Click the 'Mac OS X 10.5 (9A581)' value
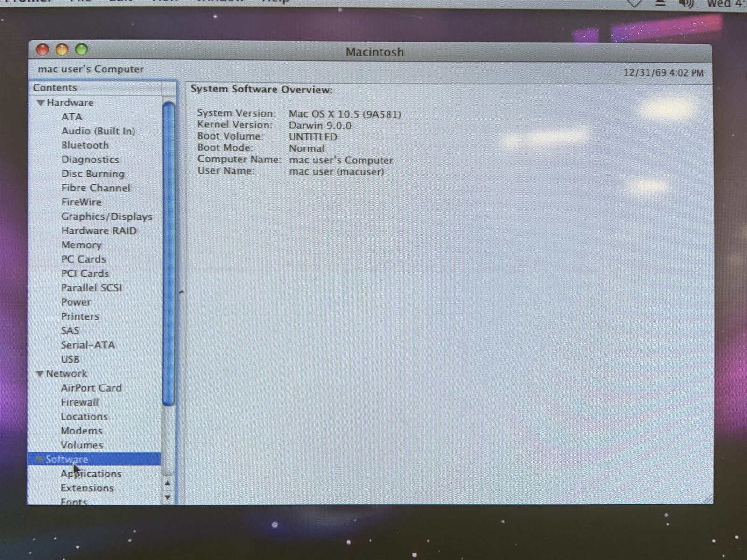Viewport: 747px width, 560px height. coord(345,114)
